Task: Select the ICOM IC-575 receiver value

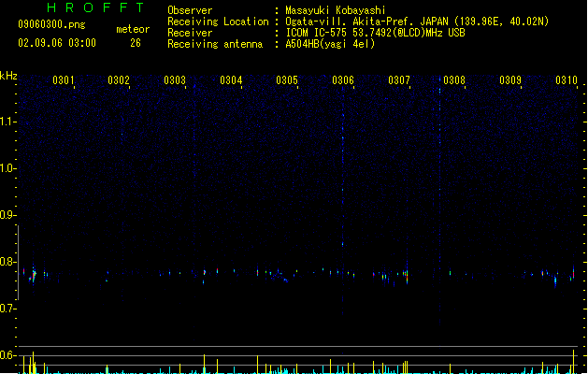Action: tap(375, 33)
